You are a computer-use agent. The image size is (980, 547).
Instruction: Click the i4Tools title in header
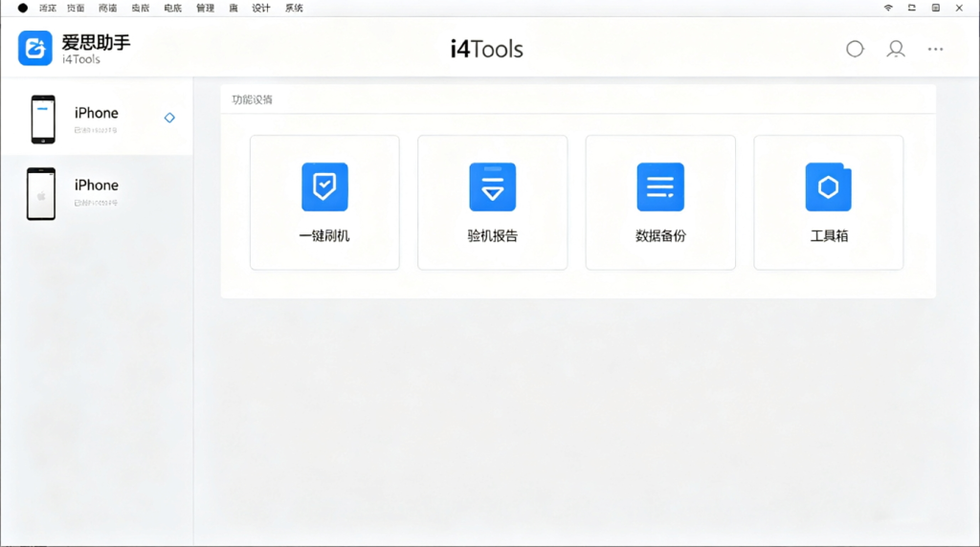487,49
